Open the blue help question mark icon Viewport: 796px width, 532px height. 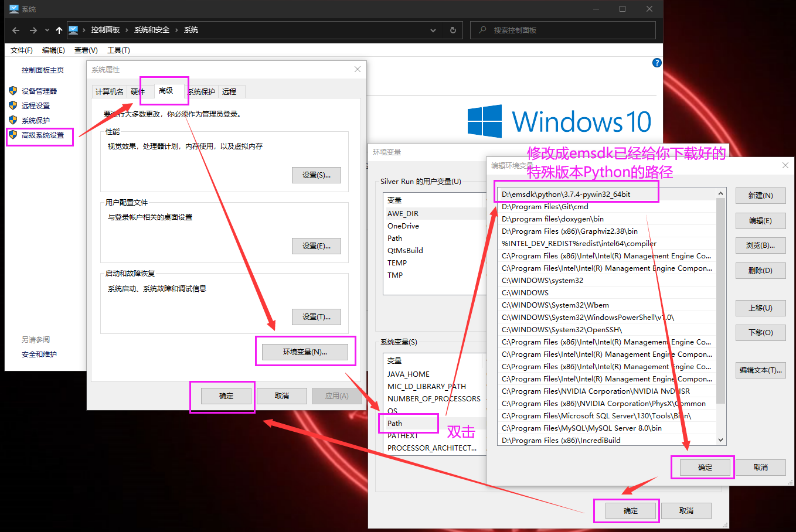coord(657,63)
